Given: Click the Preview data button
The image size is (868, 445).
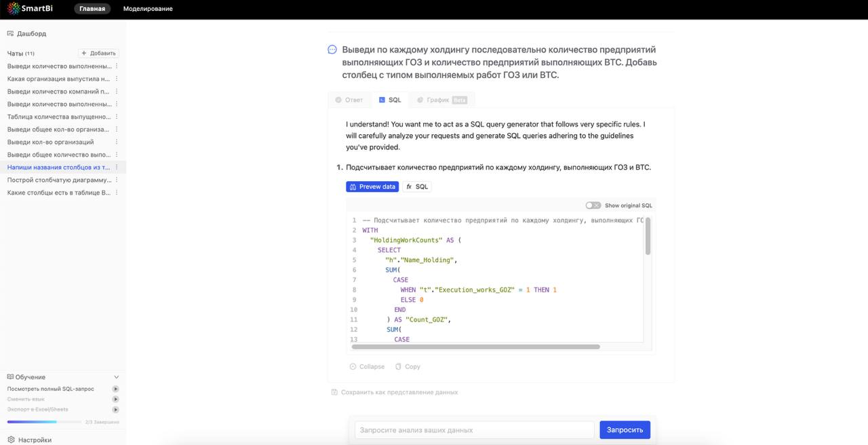Looking at the screenshot, I should tap(372, 187).
